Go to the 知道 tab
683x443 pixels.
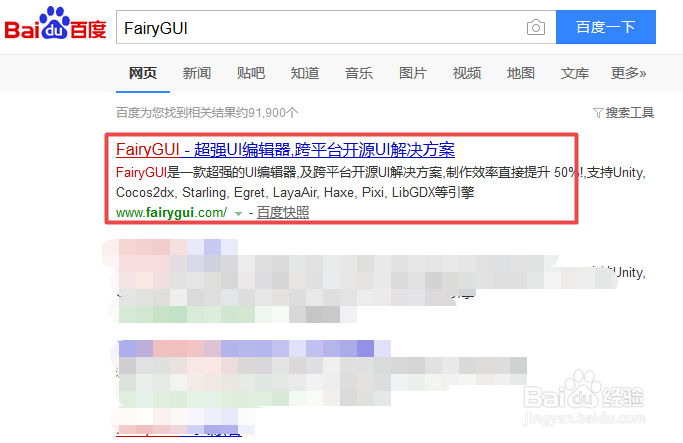(305, 73)
